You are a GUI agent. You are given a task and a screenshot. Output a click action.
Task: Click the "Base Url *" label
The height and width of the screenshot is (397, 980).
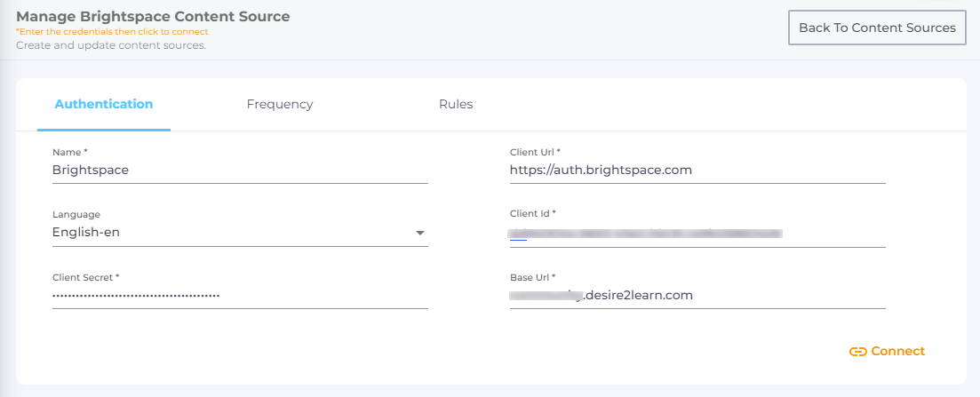tap(533, 277)
